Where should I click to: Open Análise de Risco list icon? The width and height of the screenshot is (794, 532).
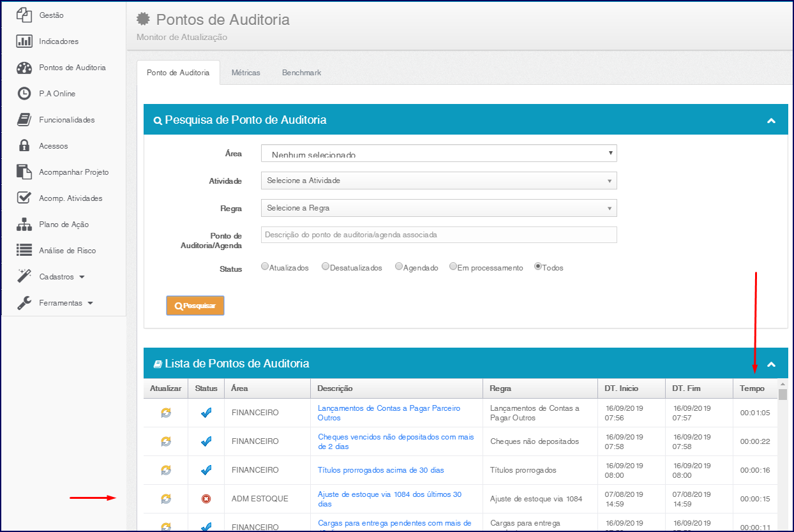24,251
